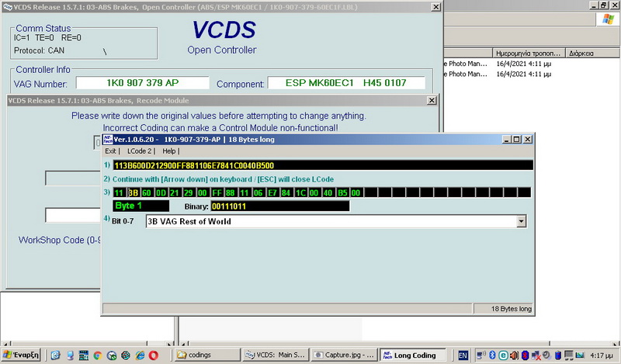
Task: Click the VCDS icon in Open Controller title bar
Action: tap(7, 7)
